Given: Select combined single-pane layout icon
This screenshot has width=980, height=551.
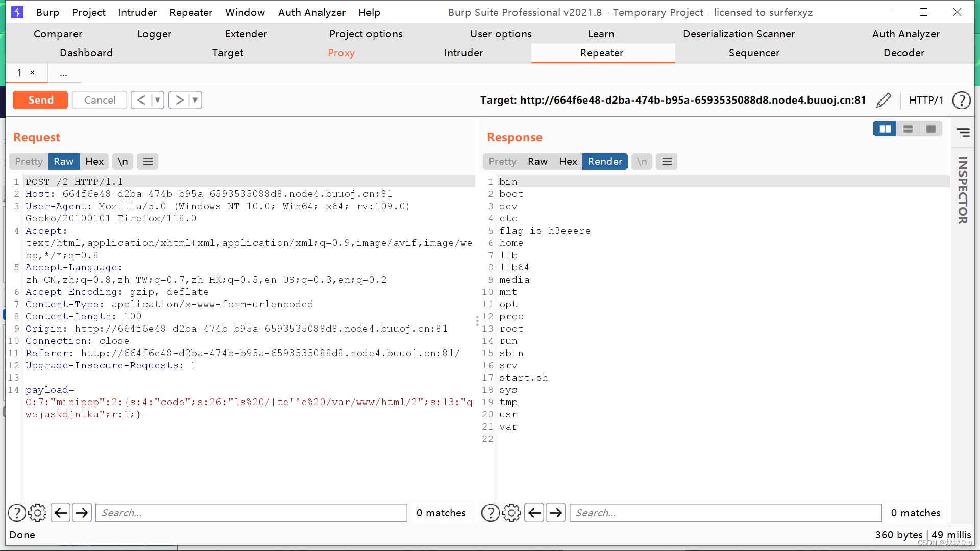Looking at the screenshot, I should (931, 129).
